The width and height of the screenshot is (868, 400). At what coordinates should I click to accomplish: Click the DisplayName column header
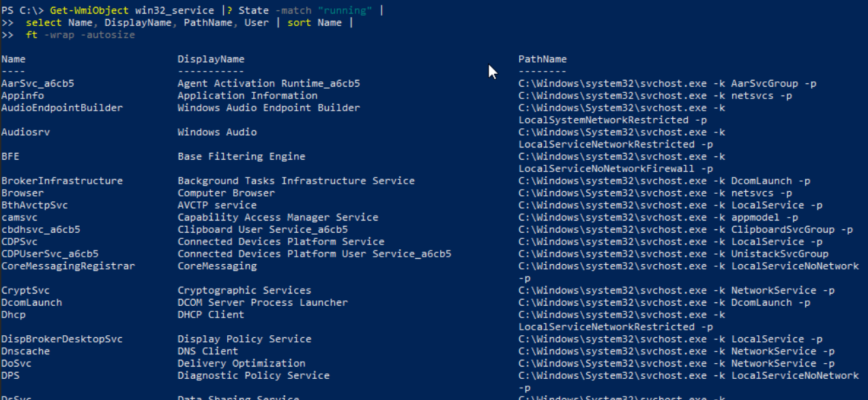211,59
